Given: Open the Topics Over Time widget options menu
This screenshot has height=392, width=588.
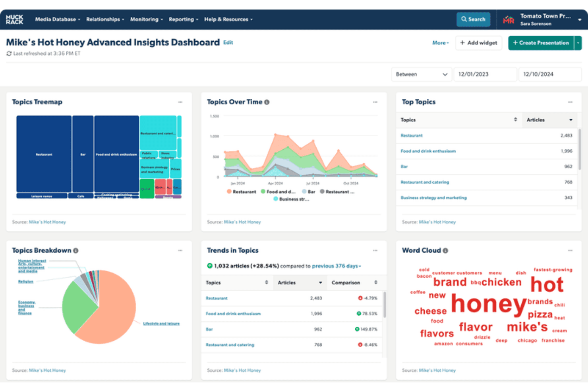Looking at the screenshot, I should (375, 102).
